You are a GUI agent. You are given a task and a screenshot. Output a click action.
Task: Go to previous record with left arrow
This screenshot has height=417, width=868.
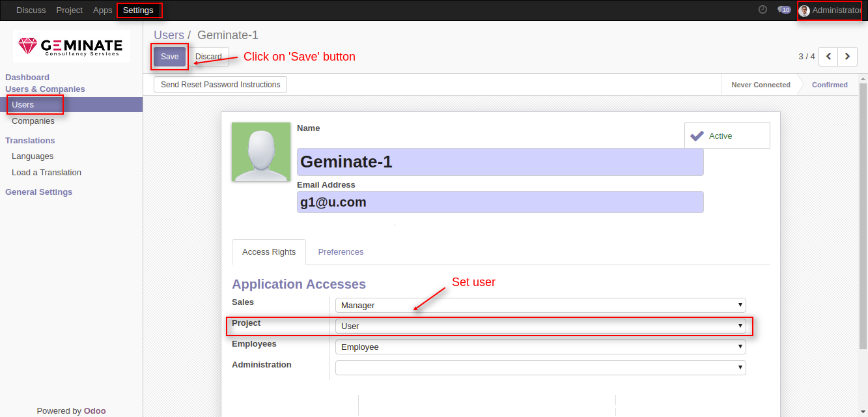point(828,57)
